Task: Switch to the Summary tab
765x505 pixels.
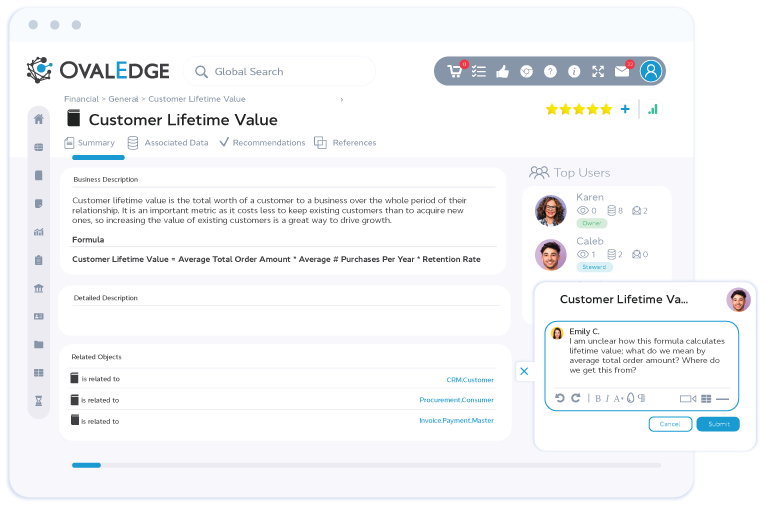Action: coord(90,142)
